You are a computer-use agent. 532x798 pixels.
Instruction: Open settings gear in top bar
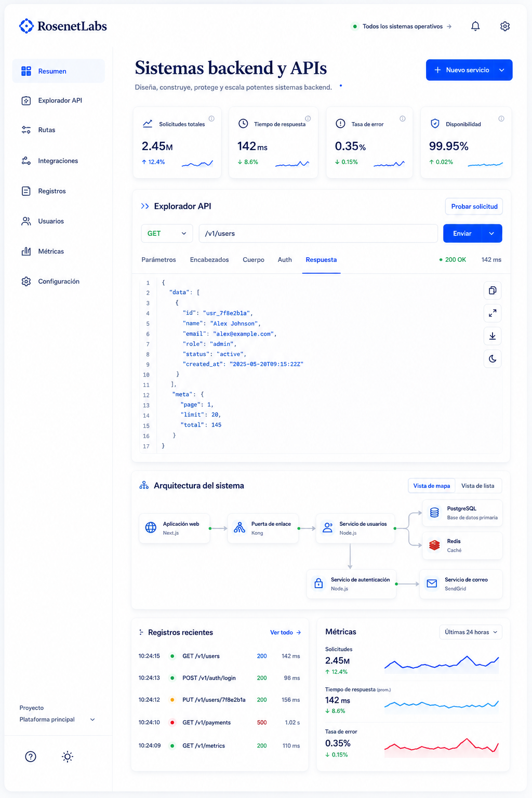click(504, 26)
